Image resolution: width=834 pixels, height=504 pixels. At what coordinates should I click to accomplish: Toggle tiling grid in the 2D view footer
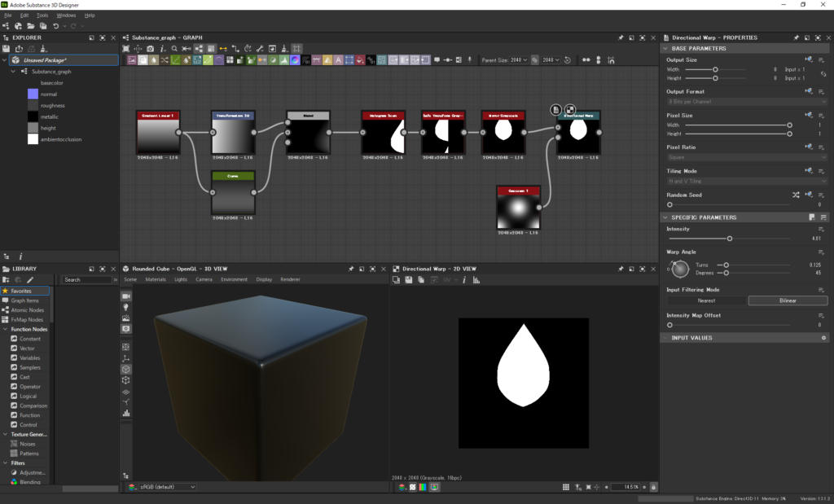pos(566,487)
